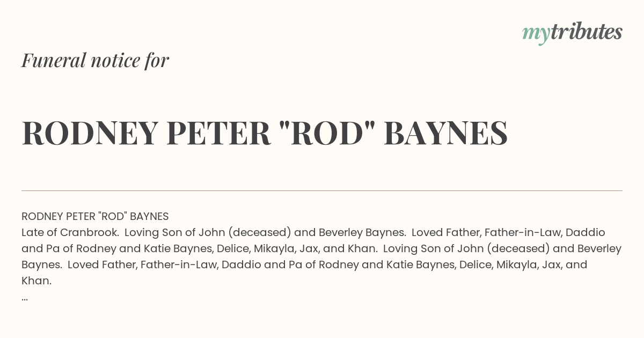
Task: Click the "Late of Cranbrook" text
Action: pyautogui.click(x=69, y=232)
